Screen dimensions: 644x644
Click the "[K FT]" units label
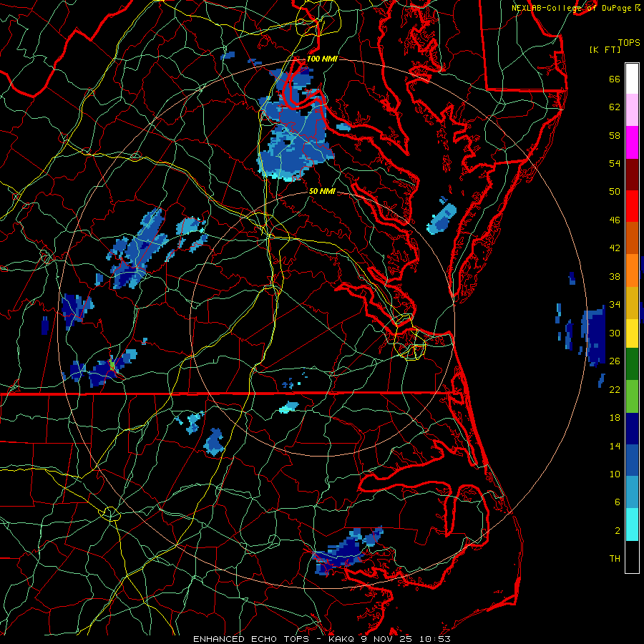click(605, 50)
